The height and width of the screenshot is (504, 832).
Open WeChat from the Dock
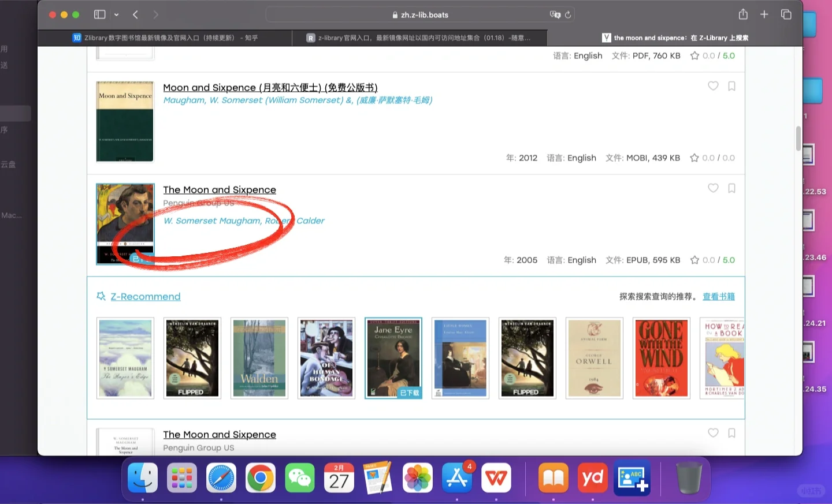click(300, 478)
